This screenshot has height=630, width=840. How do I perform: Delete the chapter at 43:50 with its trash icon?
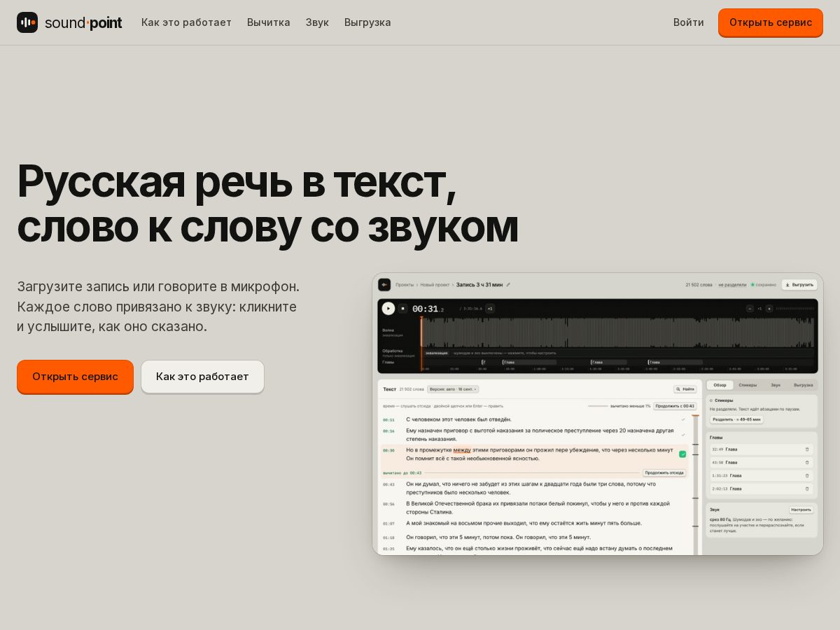tap(807, 463)
